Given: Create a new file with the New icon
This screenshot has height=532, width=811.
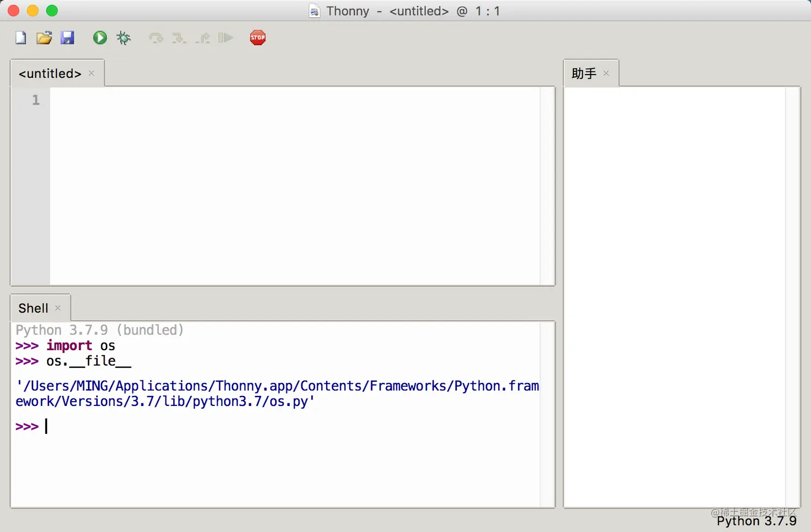Looking at the screenshot, I should [21, 38].
